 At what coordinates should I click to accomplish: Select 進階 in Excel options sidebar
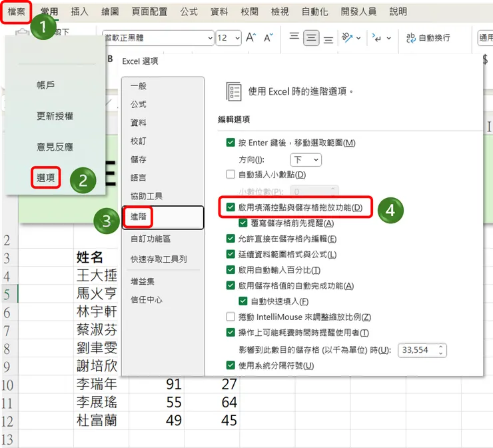[x=163, y=217]
